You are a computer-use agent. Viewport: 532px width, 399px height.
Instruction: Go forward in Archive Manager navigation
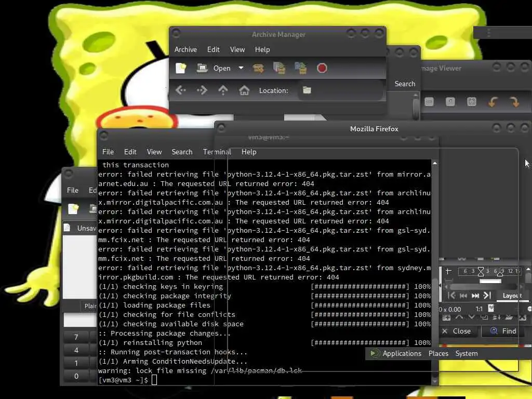[202, 90]
